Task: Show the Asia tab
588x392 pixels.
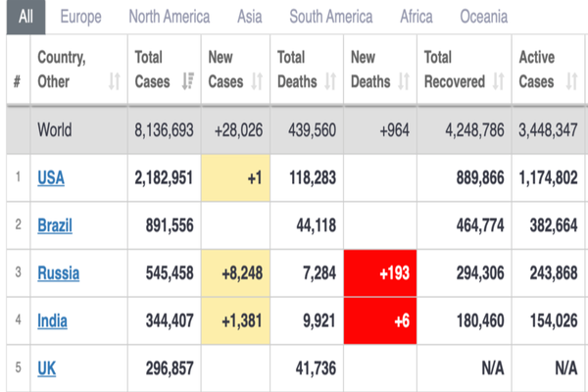Action: click(x=249, y=17)
